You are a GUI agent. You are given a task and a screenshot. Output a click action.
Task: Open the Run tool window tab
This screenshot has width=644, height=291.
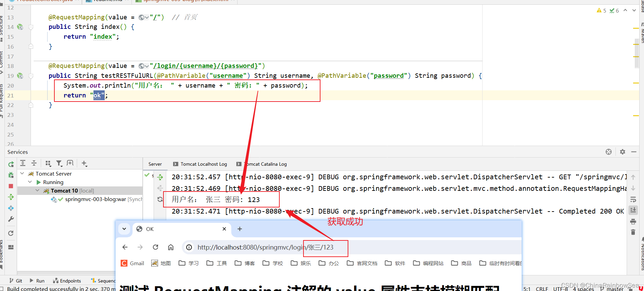pyautogui.click(x=37, y=281)
